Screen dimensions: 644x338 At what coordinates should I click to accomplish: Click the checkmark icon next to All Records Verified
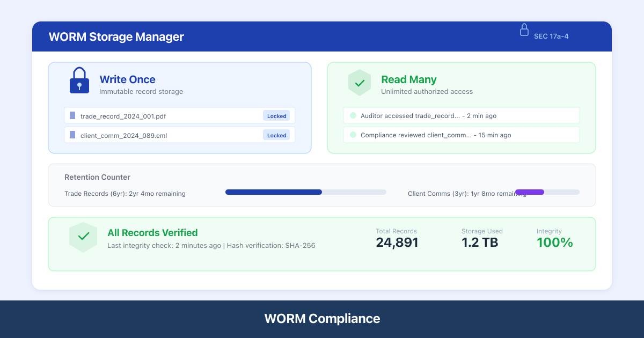click(x=83, y=237)
